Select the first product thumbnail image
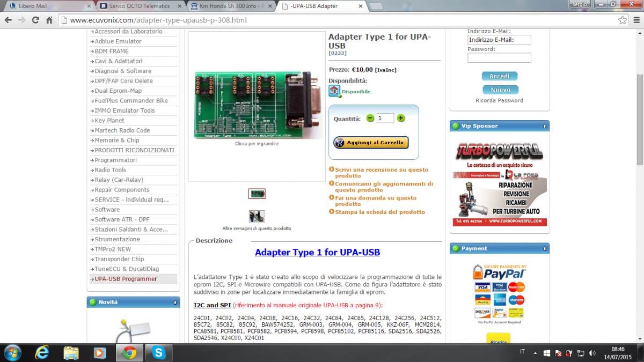The width and height of the screenshot is (644, 362). (x=257, y=194)
